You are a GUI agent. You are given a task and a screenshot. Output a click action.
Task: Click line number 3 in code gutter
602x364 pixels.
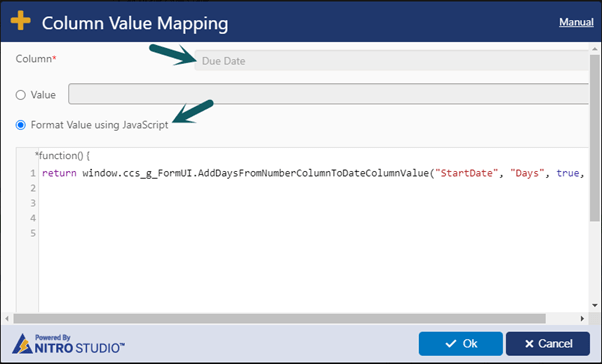click(33, 203)
